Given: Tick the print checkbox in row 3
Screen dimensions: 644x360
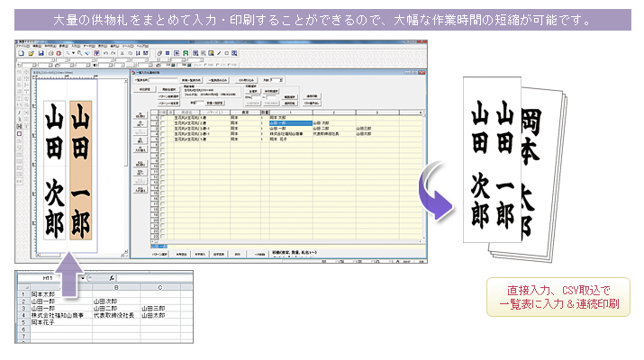Looking at the screenshot, I should tap(162, 128).
